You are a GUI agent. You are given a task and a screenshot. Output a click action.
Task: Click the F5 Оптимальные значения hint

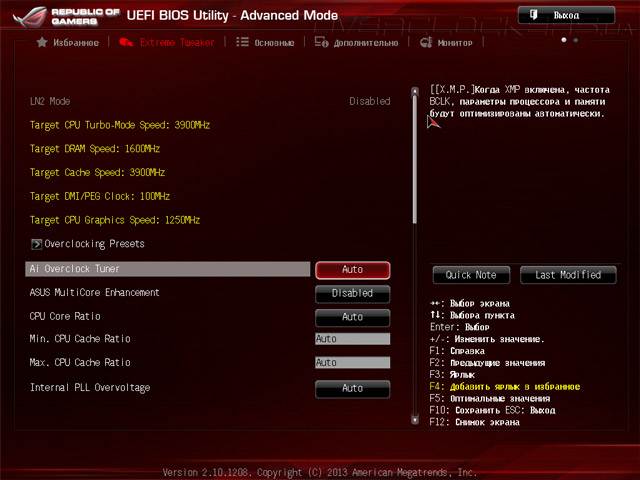pyautogui.click(x=490, y=398)
